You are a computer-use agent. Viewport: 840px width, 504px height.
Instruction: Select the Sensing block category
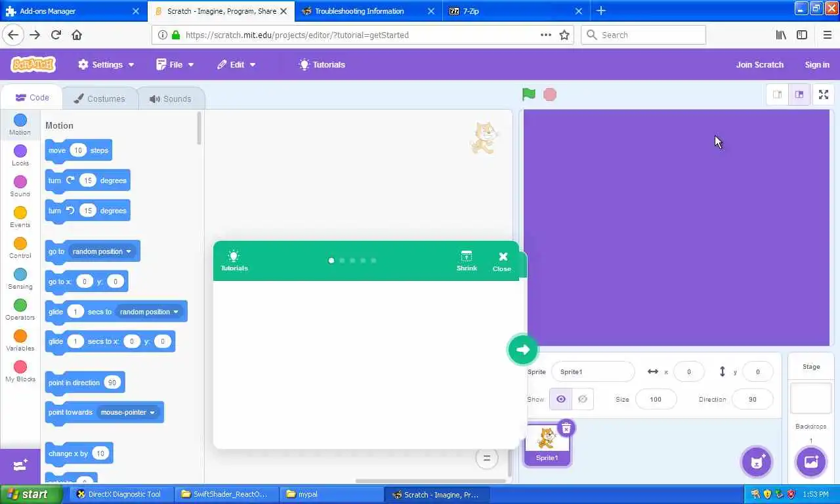point(20,279)
